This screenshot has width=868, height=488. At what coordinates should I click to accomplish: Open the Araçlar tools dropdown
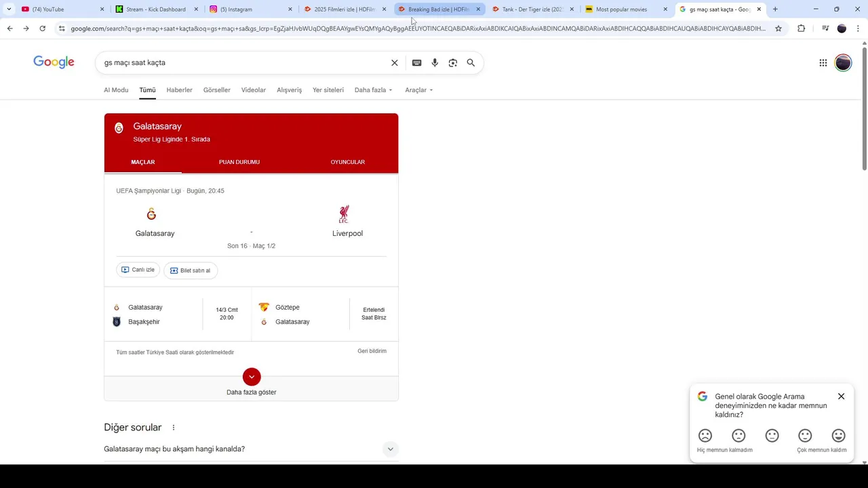tap(418, 90)
